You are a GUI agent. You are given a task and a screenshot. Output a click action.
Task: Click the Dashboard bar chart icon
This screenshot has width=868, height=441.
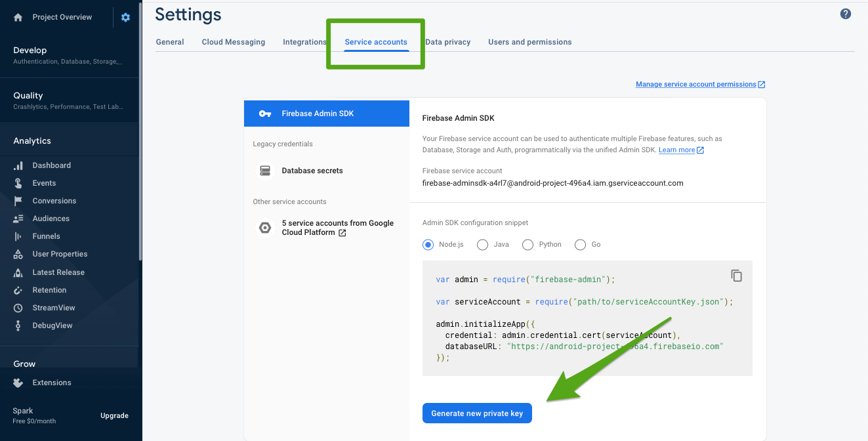(18, 165)
